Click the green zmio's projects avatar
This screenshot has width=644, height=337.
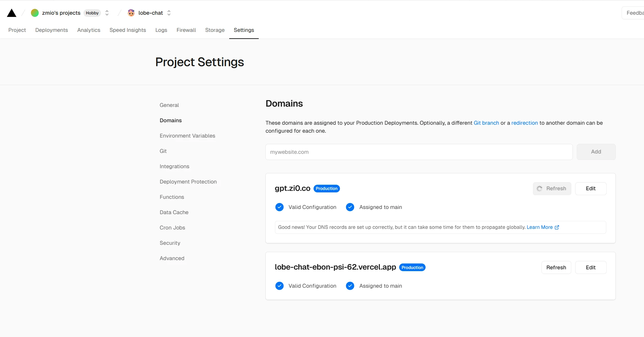(35, 13)
